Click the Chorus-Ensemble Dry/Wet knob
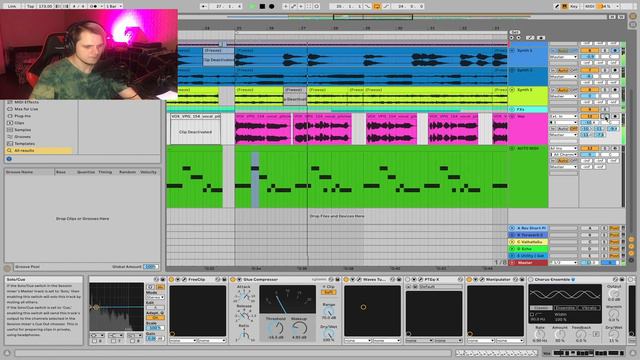Image resolution: width=640 pixels, height=360 pixels. tap(614, 334)
